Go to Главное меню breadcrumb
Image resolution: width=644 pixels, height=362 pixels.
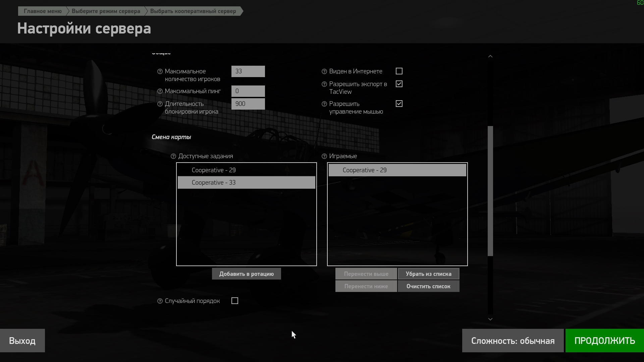(x=43, y=11)
